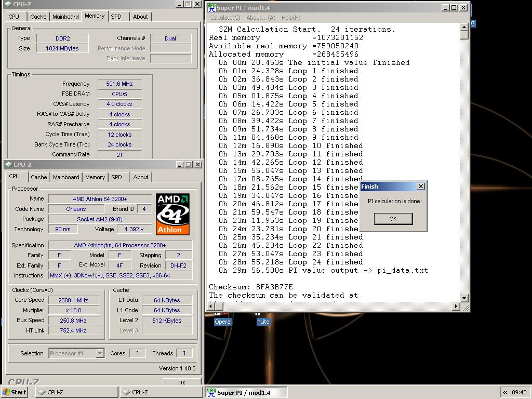The width and height of the screenshot is (532, 399).
Task: Switch to first CPU-Z taskbar button
Action: (x=76, y=392)
